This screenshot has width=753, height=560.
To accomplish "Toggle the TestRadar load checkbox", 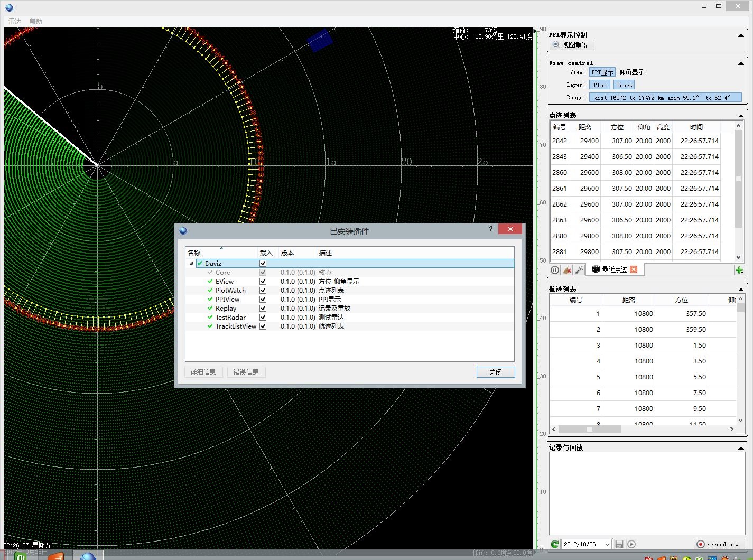I will 263,318.
